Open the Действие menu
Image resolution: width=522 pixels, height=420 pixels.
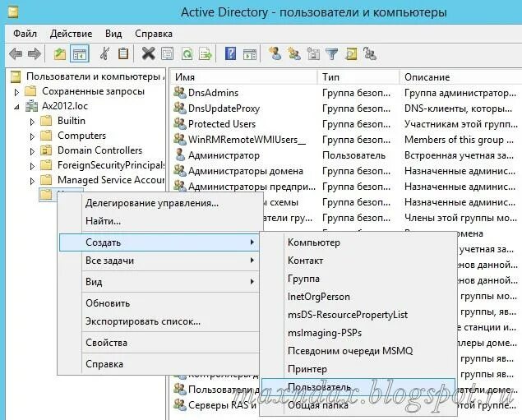71,34
